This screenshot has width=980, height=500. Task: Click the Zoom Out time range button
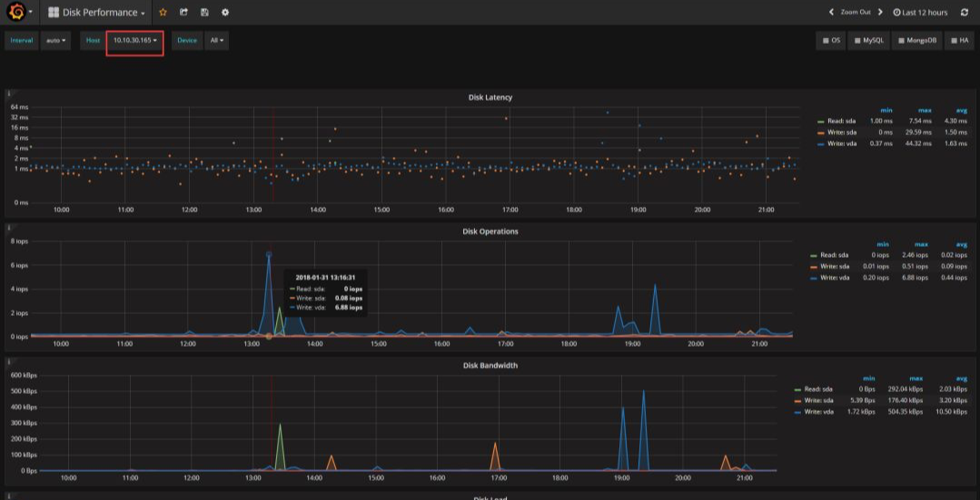tap(856, 12)
